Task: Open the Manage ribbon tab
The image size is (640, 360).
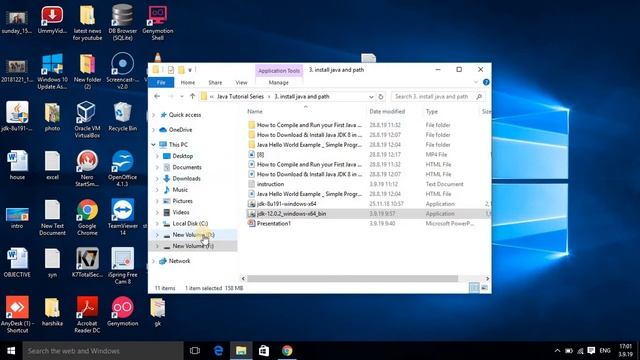Action: 279,82
